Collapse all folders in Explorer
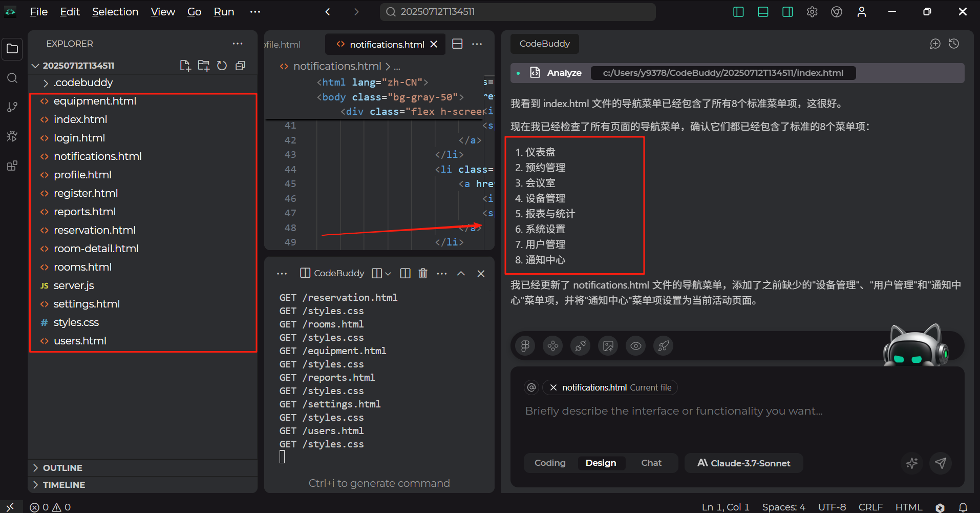The width and height of the screenshot is (980, 513). coord(240,66)
